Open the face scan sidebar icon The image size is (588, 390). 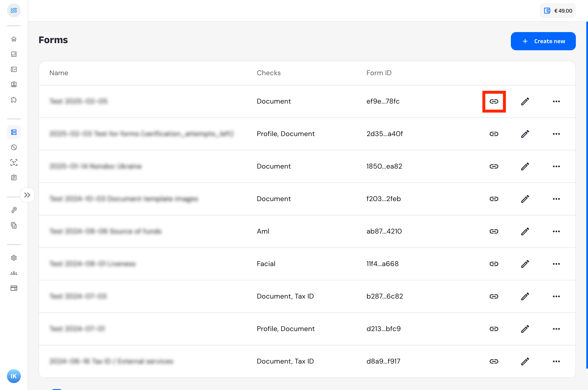14,162
